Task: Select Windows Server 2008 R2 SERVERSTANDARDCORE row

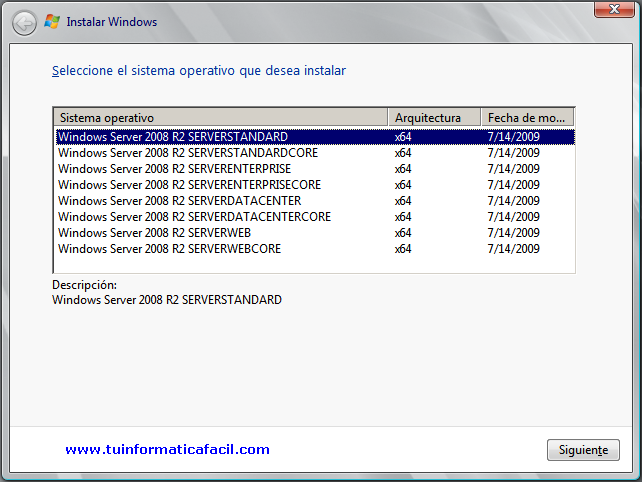Action: (x=315, y=153)
